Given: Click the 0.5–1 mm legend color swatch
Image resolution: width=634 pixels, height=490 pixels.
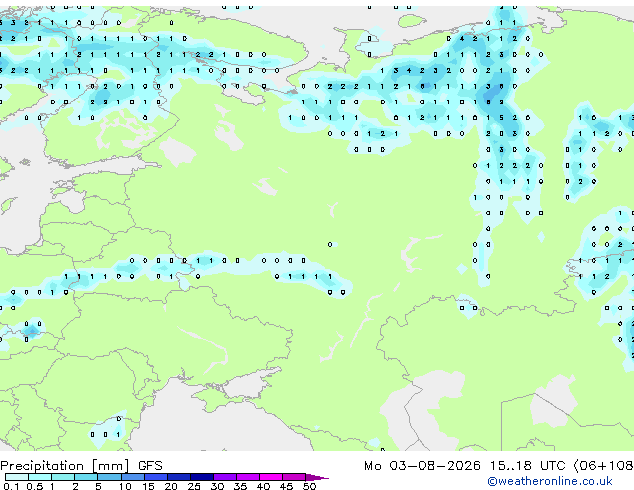Looking at the screenshot, I should coord(40,477).
